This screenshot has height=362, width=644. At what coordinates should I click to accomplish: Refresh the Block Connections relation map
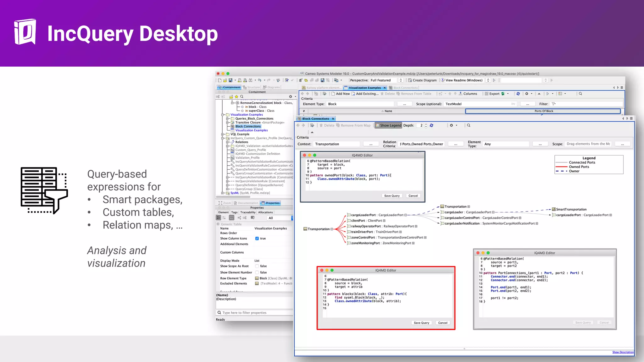[x=431, y=125]
